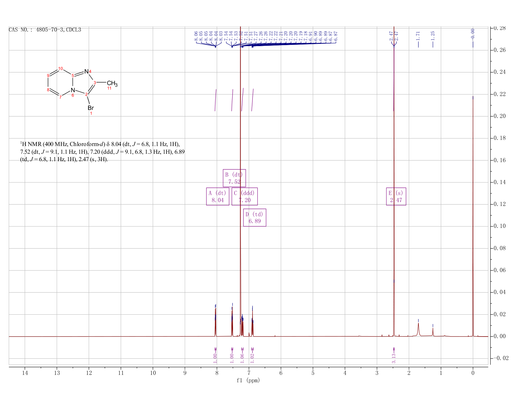Click the peak label 1.71
The image size is (532, 411).
(x=418, y=35)
